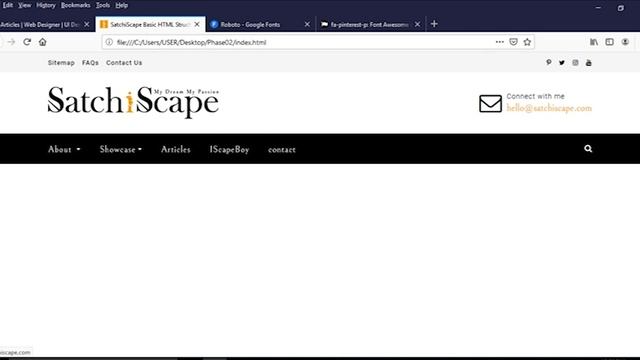
Task: Toggle the sidebar view icon
Action: 609,42
